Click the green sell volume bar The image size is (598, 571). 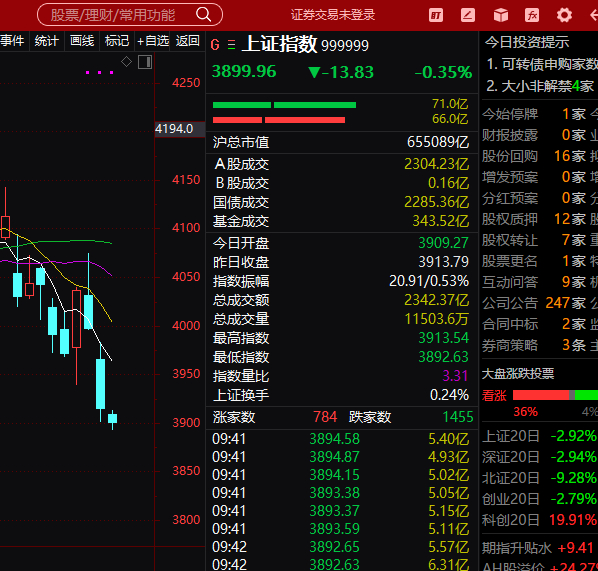[x=284, y=105]
